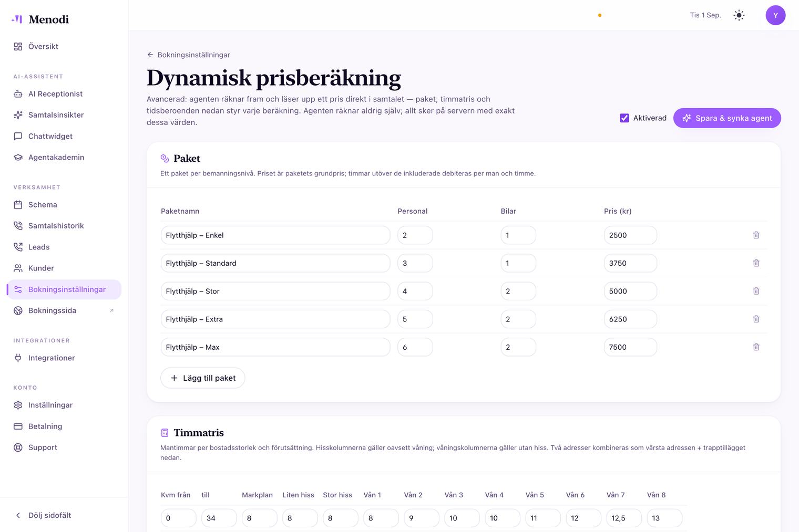This screenshot has width=799, height=532.
Task: Click the Vån 8 field showing 13
Action: pos(664,518)
